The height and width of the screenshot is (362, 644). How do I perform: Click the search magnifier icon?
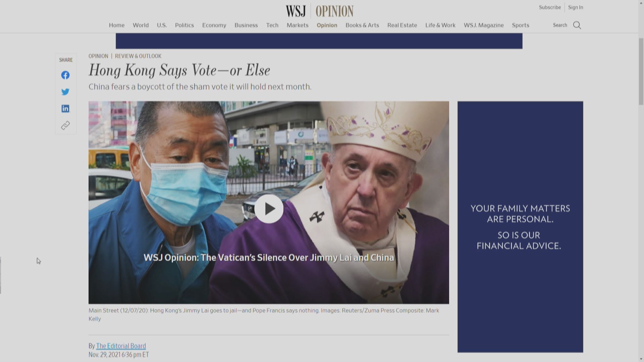[577, 25]
